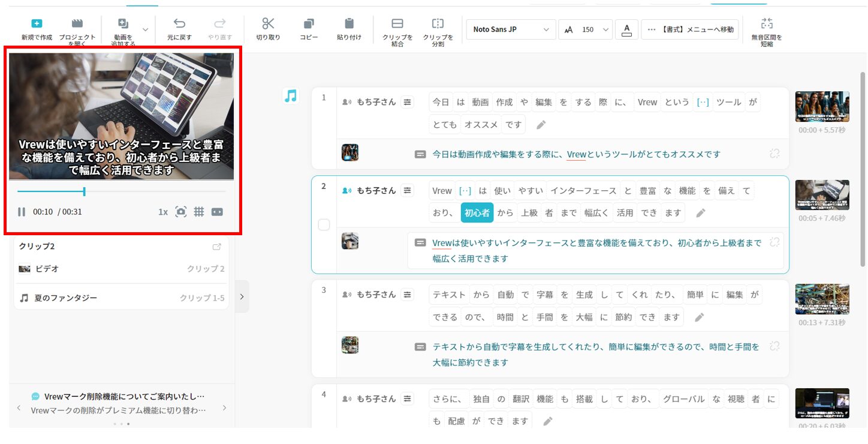
Task: Cut using 切り取り scissors icon
Action: 268,24
